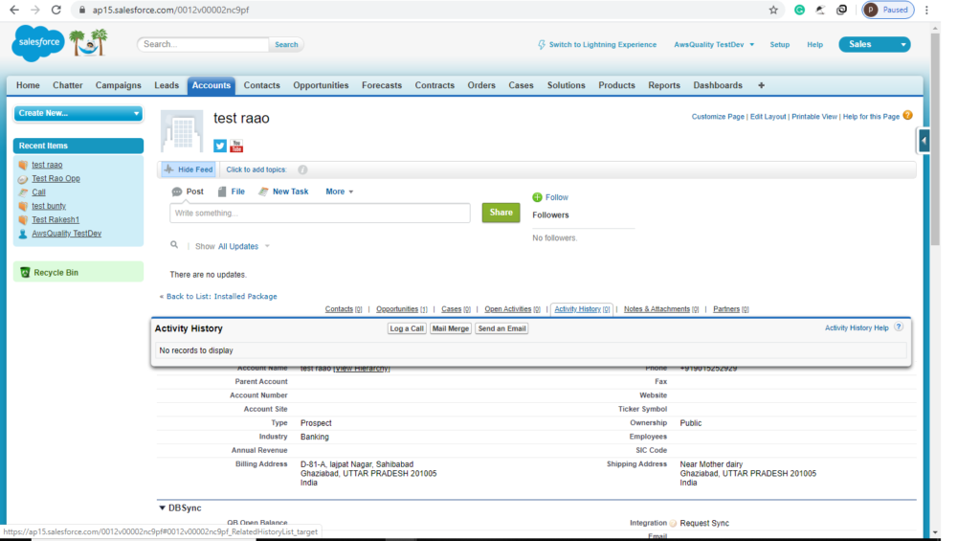980x541 pixels.
Task: Click the Write something post field
Action: pos(320,213)
